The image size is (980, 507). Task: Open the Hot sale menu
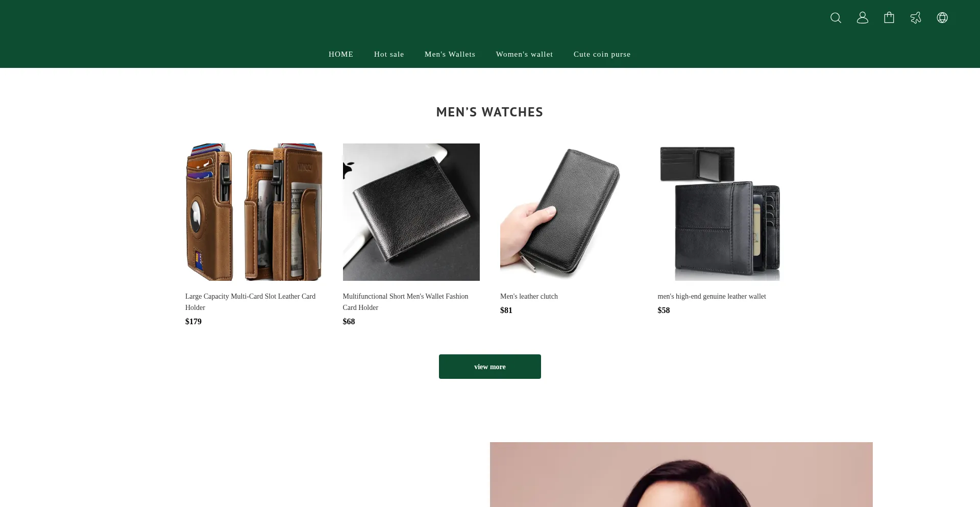[389, 54]
